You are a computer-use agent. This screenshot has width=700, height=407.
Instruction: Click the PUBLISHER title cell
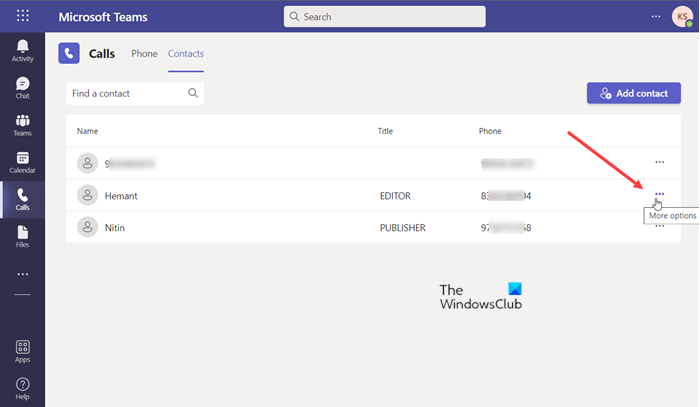(403, 228)
